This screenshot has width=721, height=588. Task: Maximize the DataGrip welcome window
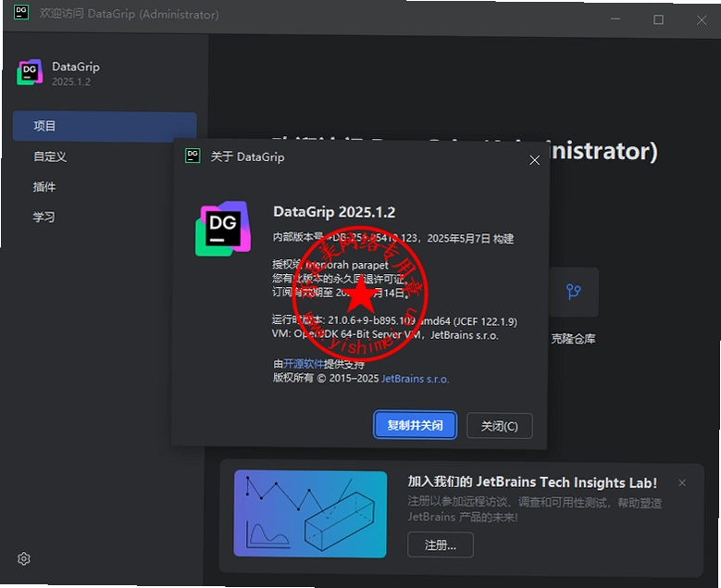pyautogui.click(x=658, y=19)
